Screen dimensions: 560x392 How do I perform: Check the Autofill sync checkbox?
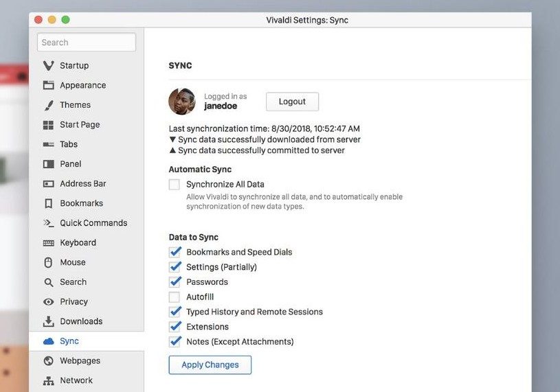175,297
